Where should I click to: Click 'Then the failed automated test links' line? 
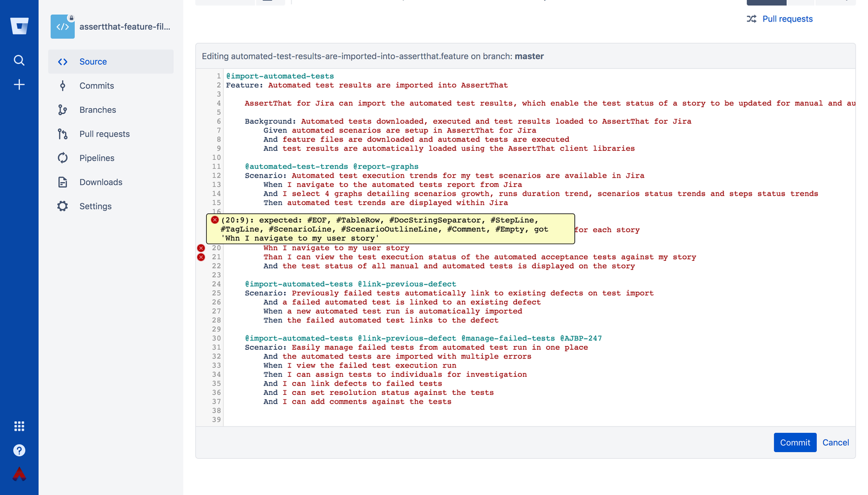click(381, 320)
